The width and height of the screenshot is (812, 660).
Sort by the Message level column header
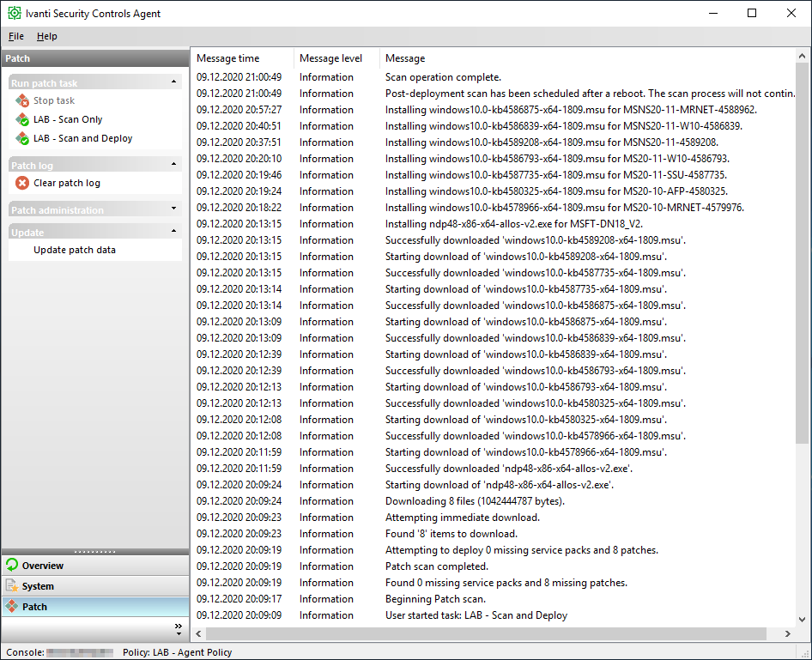point(336,58)
